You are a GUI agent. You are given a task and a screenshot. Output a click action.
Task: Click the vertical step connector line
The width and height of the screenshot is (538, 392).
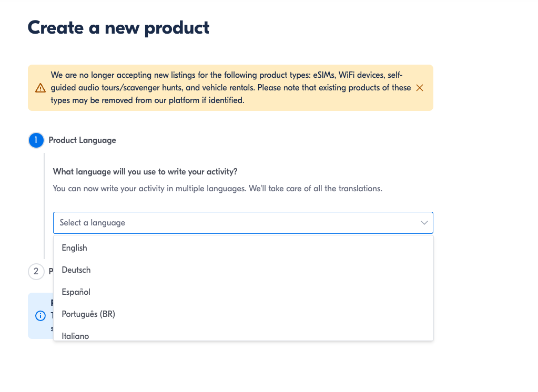click(x=44, y=206)
